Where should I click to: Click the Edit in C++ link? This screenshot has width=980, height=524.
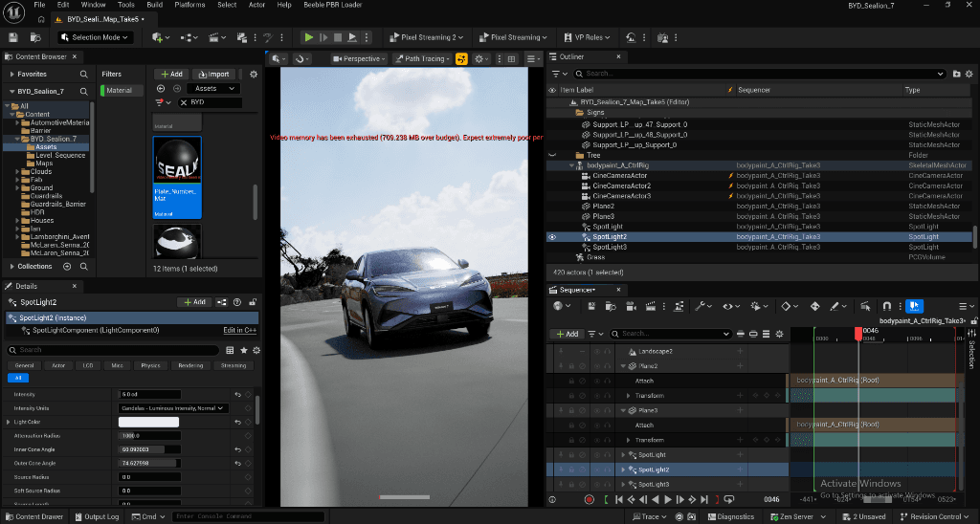coord(240,331)
